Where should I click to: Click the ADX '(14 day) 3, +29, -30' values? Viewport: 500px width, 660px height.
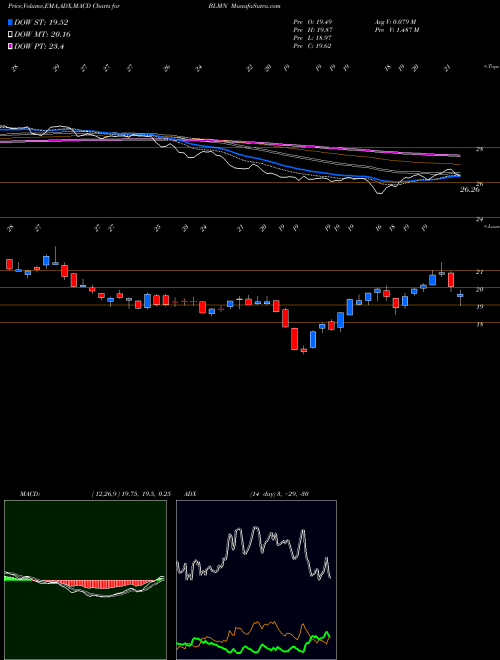coord(279,494)
